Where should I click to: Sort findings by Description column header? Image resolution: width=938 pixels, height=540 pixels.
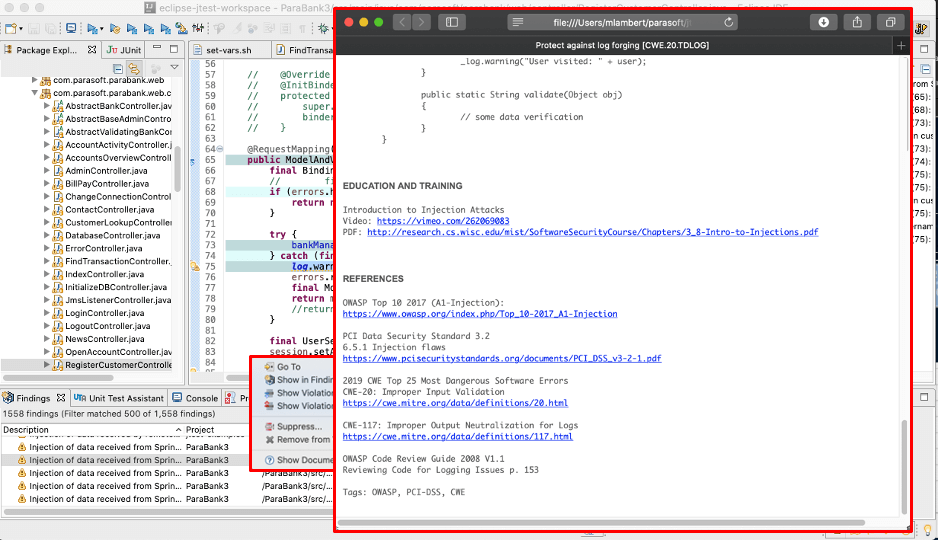click(x=92, y=429)
